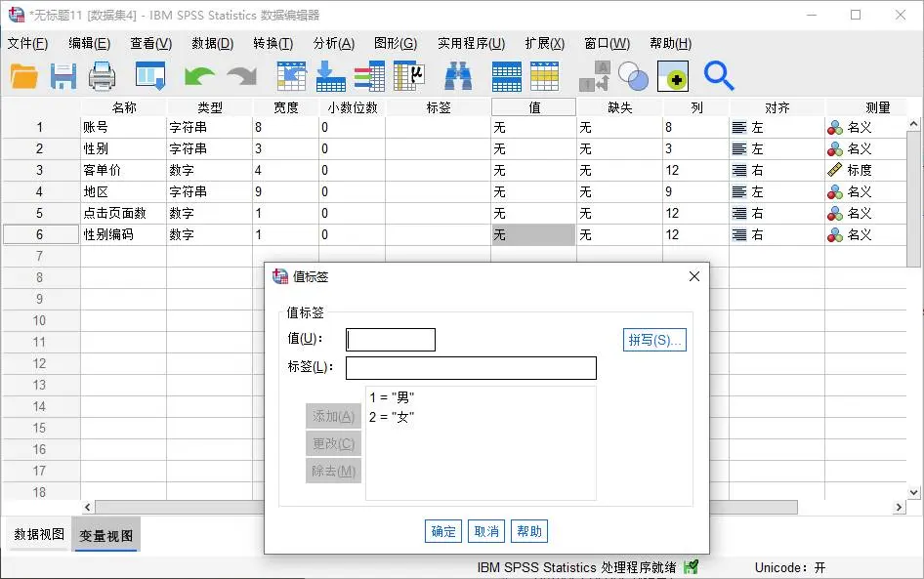Click the 添加(A) button
The image size is (924, 579).
333,416
